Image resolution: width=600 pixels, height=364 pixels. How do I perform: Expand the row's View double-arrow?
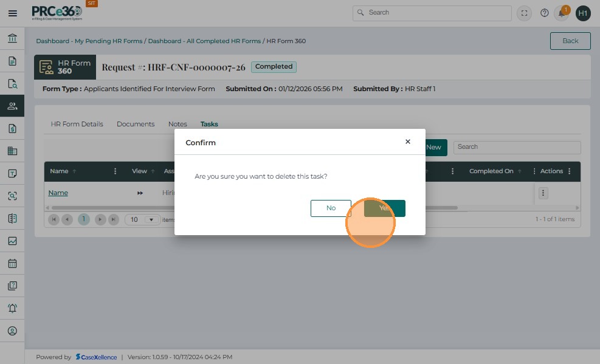140,193
